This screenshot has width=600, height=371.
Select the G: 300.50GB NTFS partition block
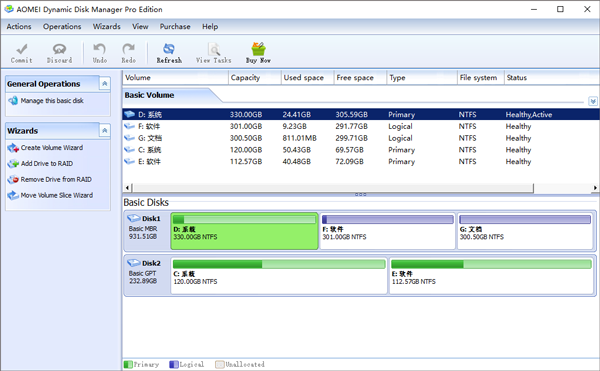tap(525, 231)
